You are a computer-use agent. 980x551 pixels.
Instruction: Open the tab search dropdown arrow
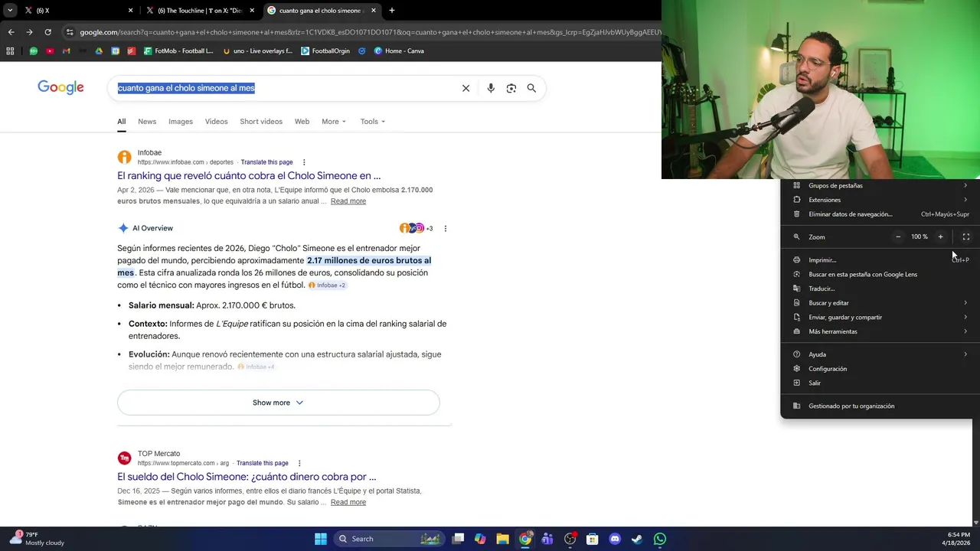10,11
